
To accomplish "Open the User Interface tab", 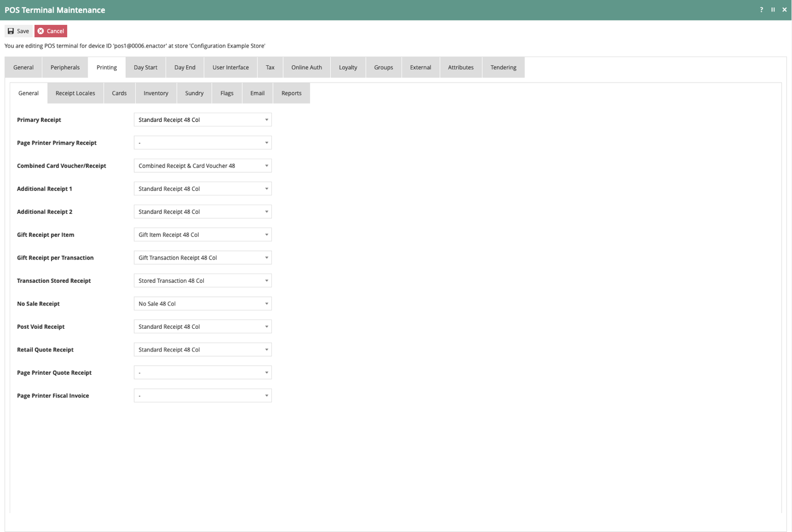I will (231, 68).
